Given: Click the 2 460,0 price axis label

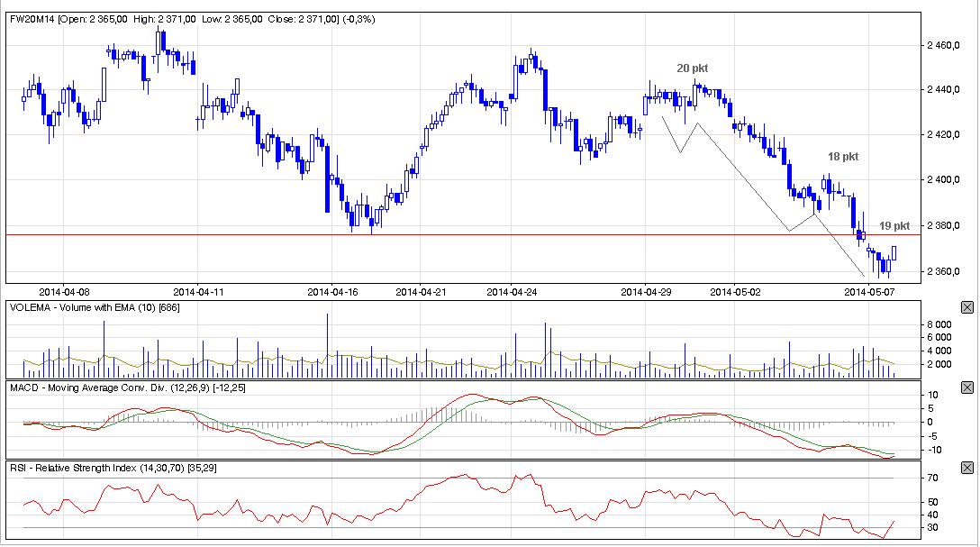Looking at the screenshot, I should click(944, 45).
